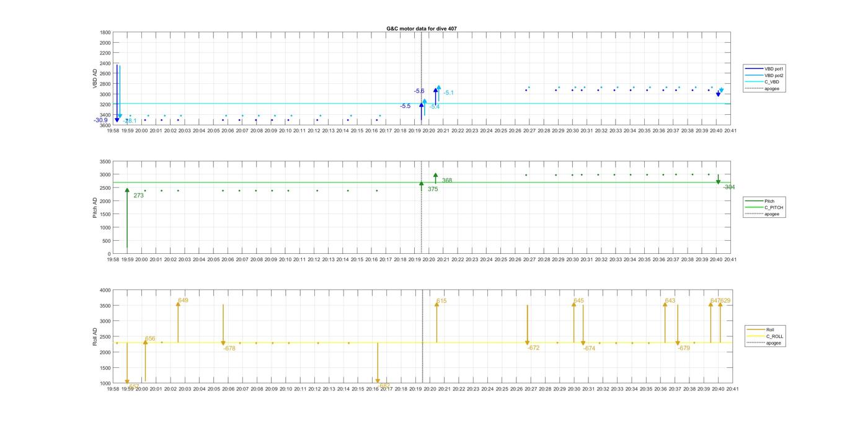The height and width of the screenshot is (430, 868).
Task: Click the '-30.9' VBD data label
Action: coord(100,120)
